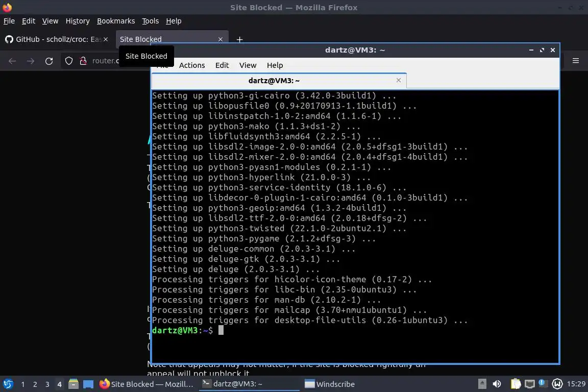Click 'Processing triggers for mailcap' line
Viewport: 588px width, 392px height.
pyautogui.click(x=289, y=310)
